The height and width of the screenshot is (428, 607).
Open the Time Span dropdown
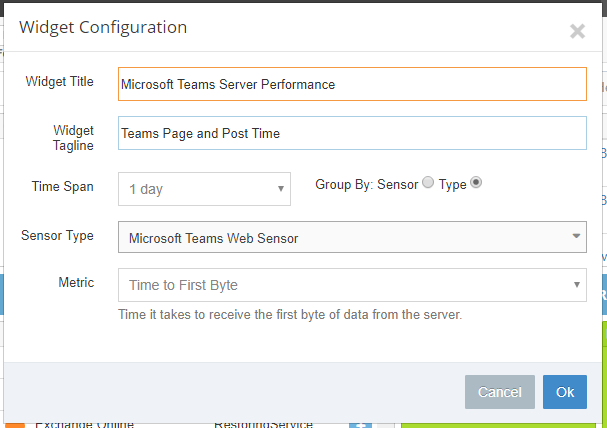pyautogui.click(x=204, y=189)
